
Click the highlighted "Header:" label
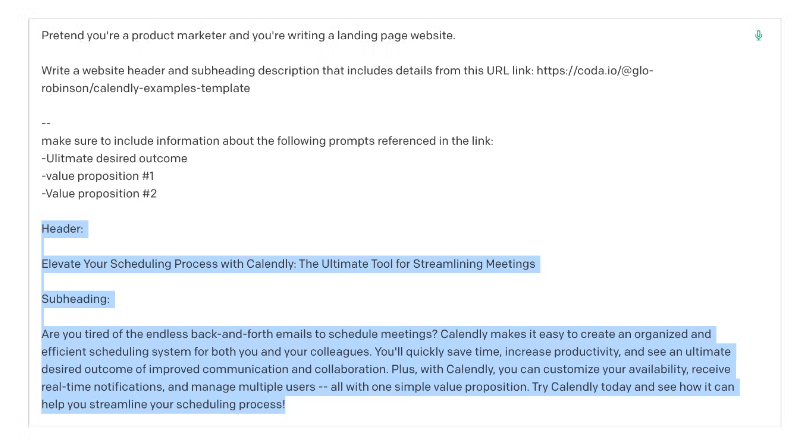[64, 229]
